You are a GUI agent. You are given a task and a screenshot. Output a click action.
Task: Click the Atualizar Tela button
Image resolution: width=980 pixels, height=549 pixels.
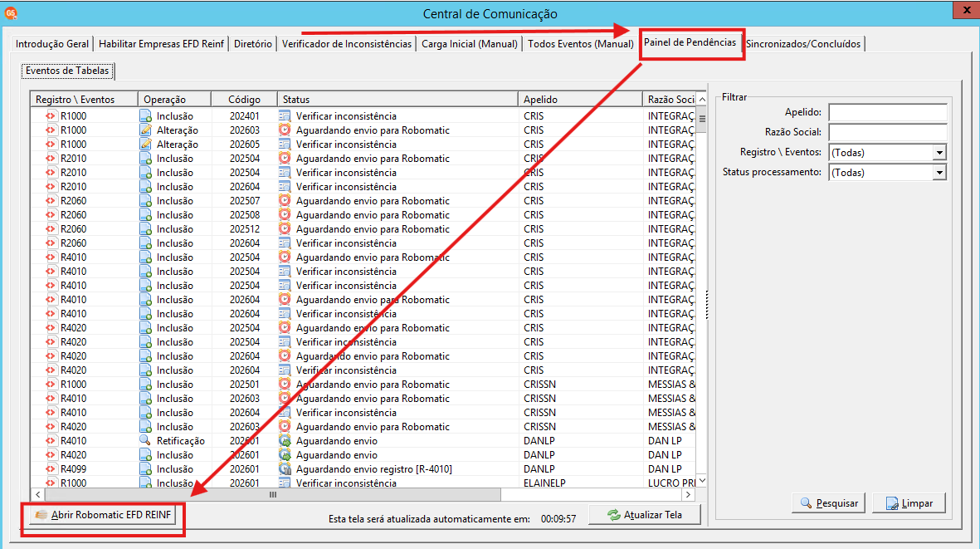tap(645, 515)
